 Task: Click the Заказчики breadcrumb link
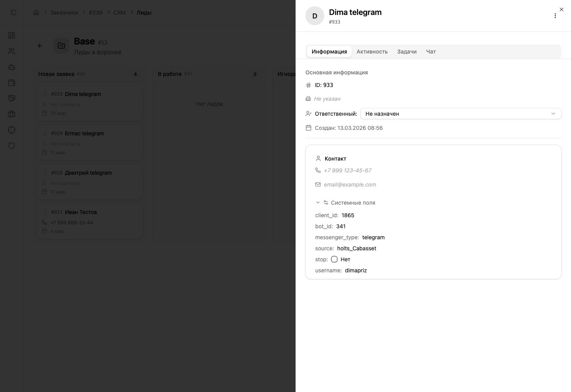(64, 13)
